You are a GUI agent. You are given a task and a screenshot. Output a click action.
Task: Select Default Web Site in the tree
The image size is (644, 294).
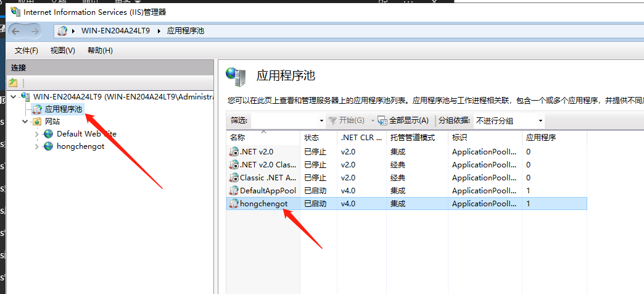coord(86,133)
